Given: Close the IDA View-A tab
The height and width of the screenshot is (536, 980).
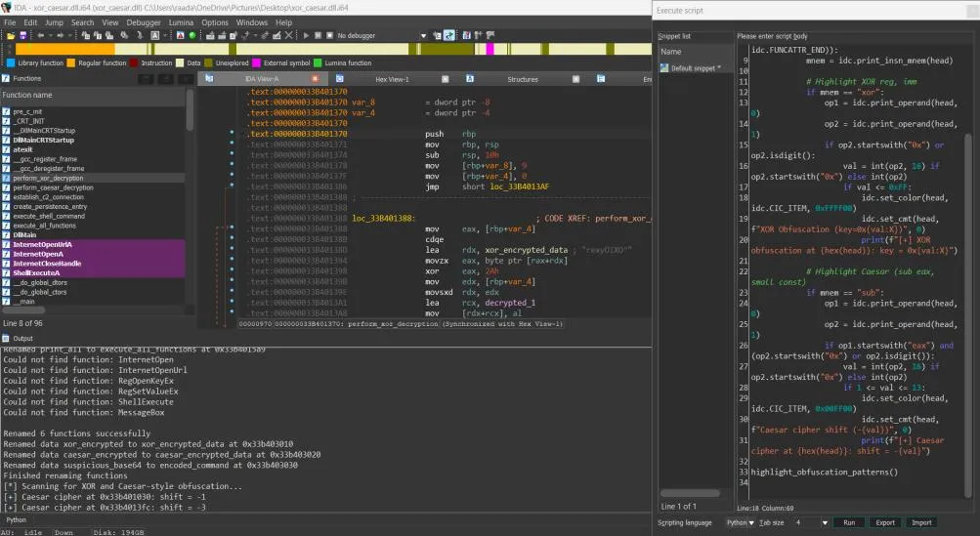Looking at the screenshot, I should tap(315, 79).
